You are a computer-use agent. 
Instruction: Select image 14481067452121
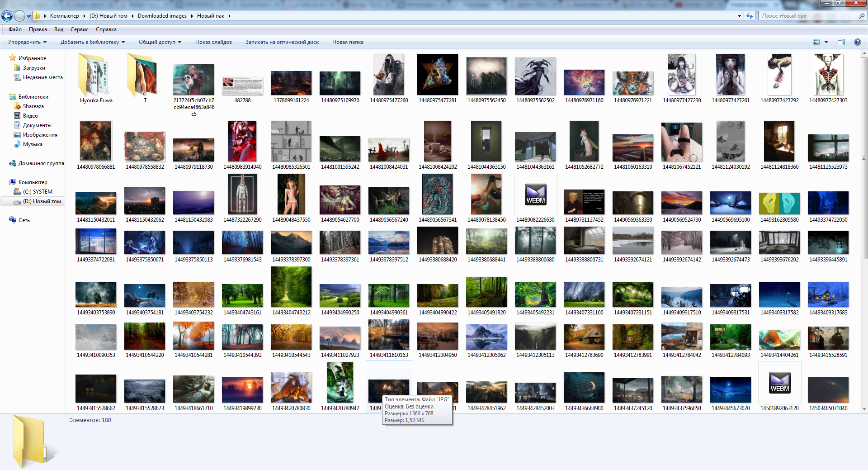[x=682, y=142]
